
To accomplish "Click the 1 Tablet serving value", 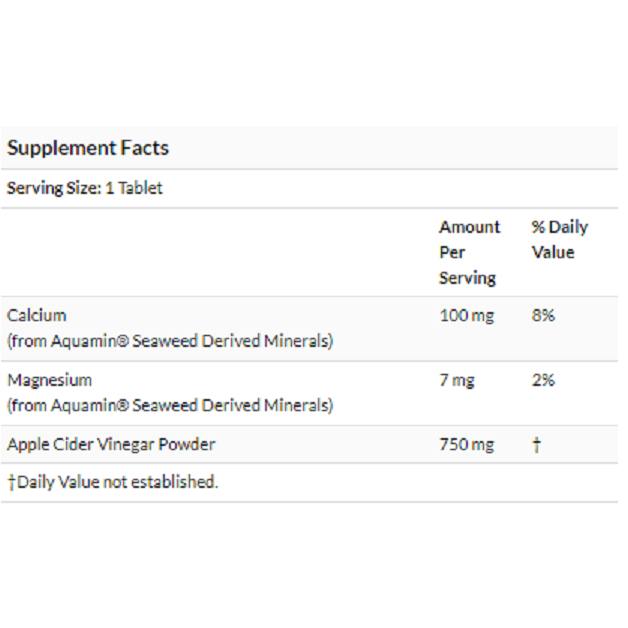I will click(135, 188).
